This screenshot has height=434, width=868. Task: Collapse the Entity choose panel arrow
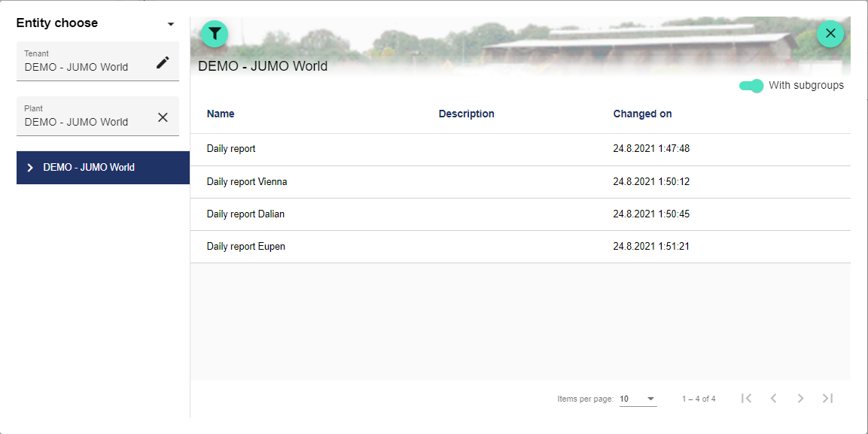pyautogui.click(x=171, y=24)
